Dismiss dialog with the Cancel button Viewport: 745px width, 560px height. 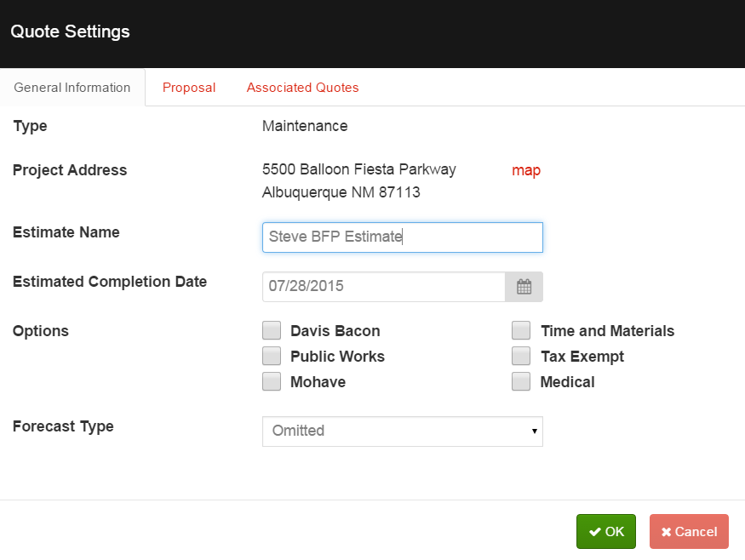click(x=689, y=532)
